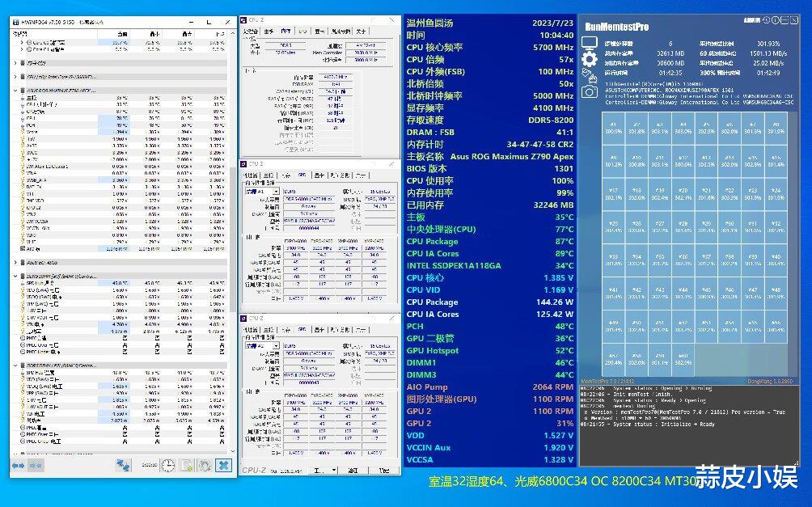Click HWiNFO expand arrows toolbar button

[18, 466]
